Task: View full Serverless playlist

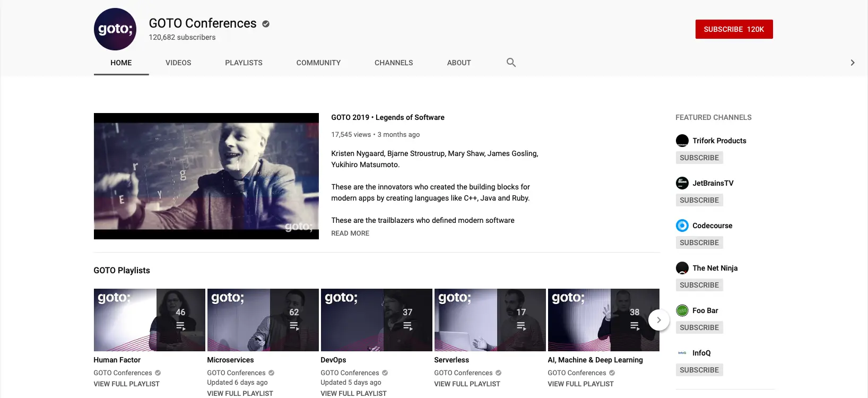Action: coord(467,384)
